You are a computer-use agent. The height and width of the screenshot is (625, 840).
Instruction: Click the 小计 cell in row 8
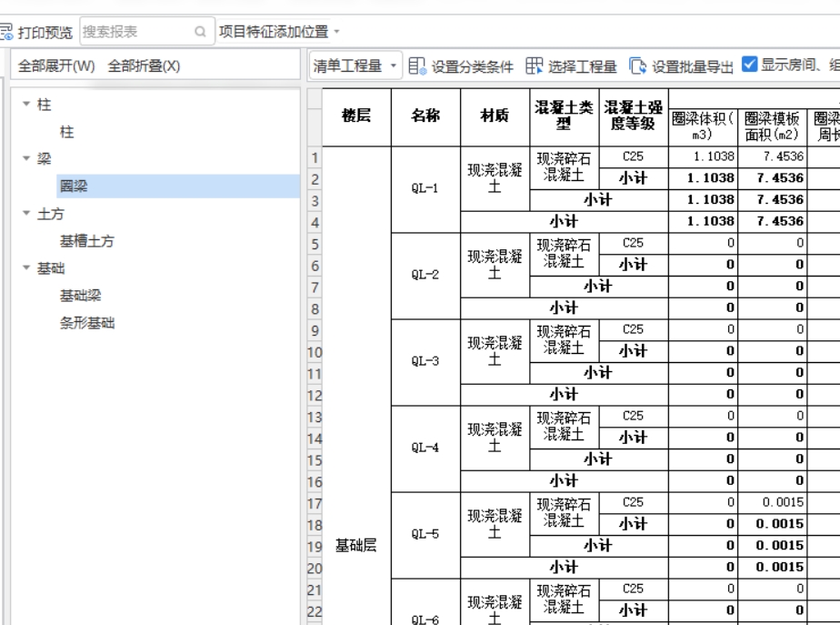(565, 308)
